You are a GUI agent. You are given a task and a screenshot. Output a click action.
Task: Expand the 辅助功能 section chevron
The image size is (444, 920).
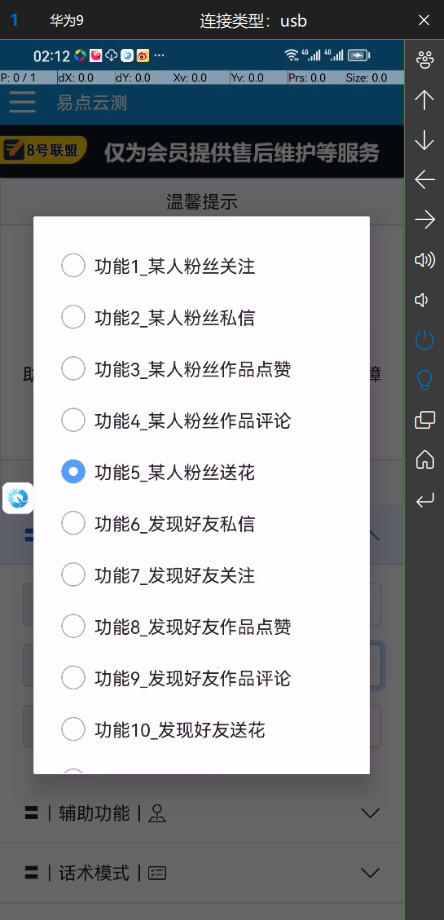point(370,813)
